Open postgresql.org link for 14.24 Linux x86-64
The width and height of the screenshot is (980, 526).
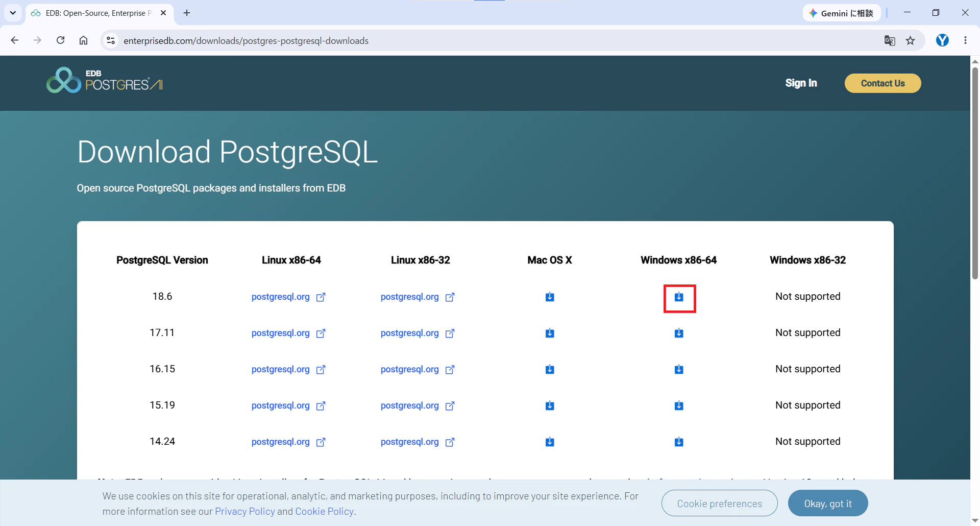288,442
